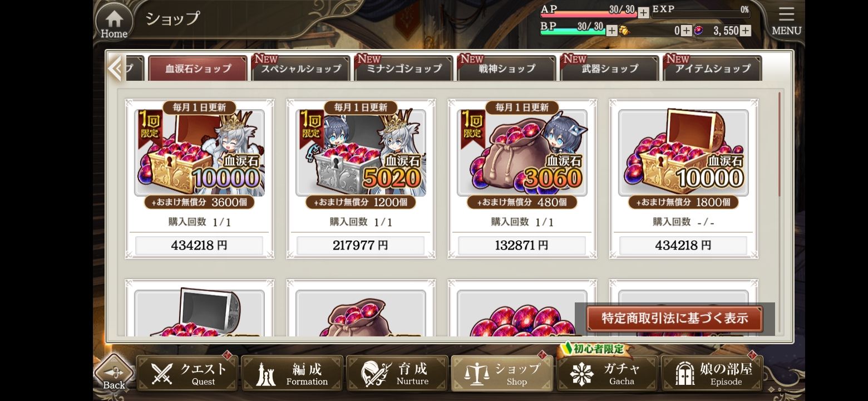The image size is (868, 401).
Task: Switch to スペシャルショップ tab
Action: tap(301, 69)
